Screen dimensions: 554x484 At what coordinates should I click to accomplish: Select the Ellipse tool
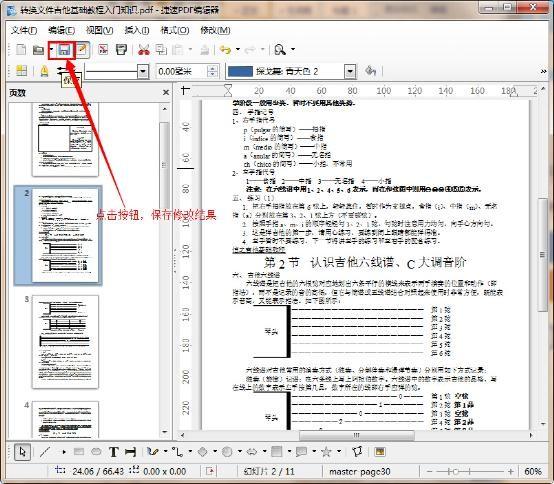coord(96,452)
